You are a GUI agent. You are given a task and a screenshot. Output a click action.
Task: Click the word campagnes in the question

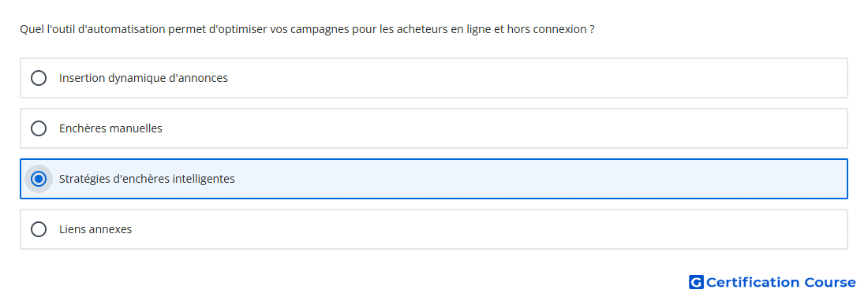322,29
